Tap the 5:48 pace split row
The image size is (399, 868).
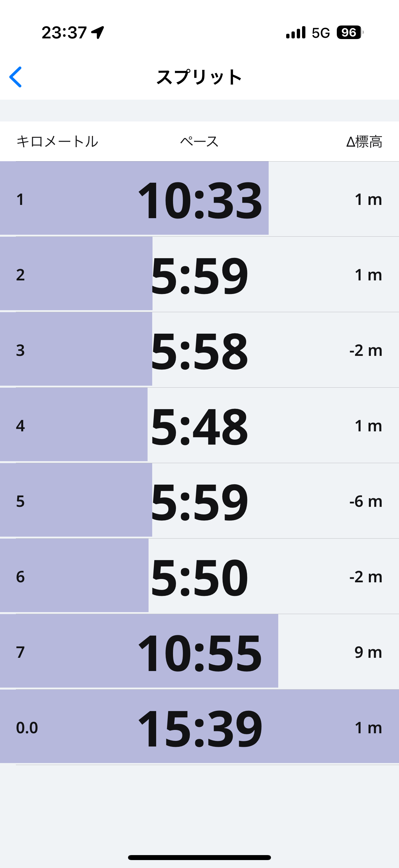tap(199, 426)
